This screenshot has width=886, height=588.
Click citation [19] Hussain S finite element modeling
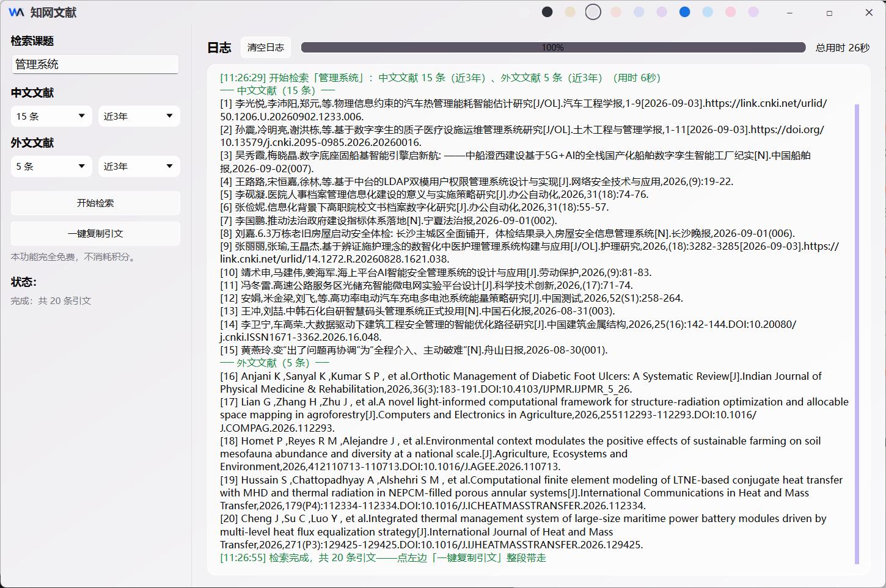click(x=532, y=493)
